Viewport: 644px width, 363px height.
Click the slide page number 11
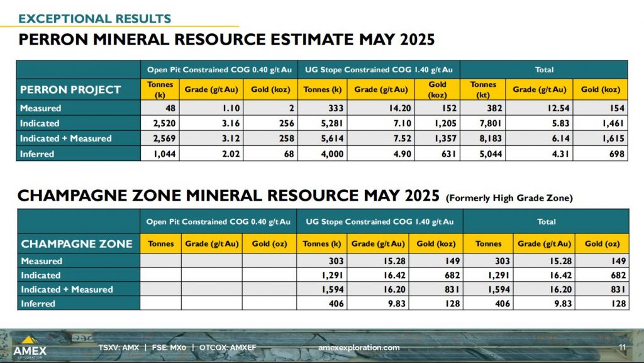pyautogui.click(x=622, y=348)
